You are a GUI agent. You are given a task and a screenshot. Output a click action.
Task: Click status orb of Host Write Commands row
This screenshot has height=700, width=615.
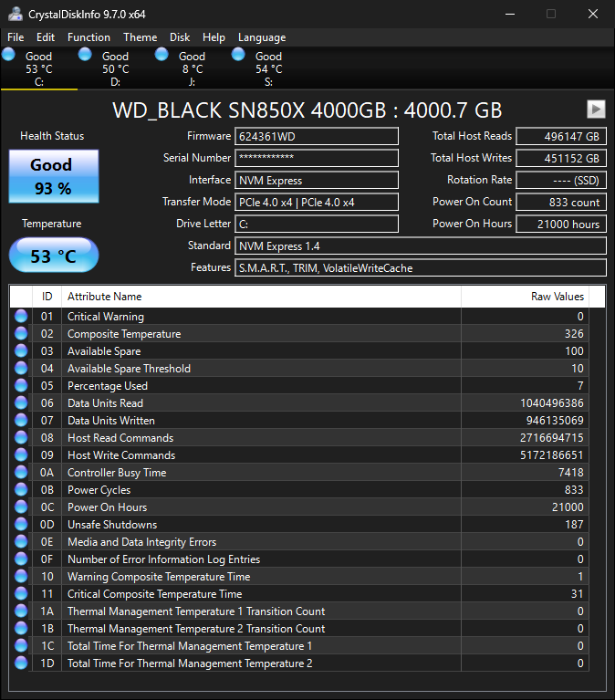21,454
